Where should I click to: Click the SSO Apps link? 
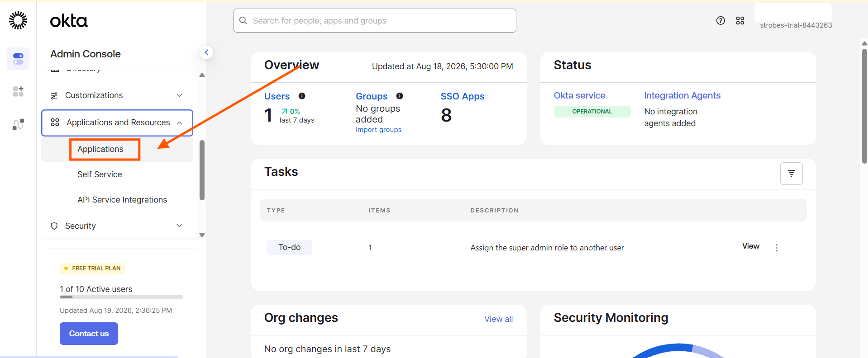[x=463, y=96]
